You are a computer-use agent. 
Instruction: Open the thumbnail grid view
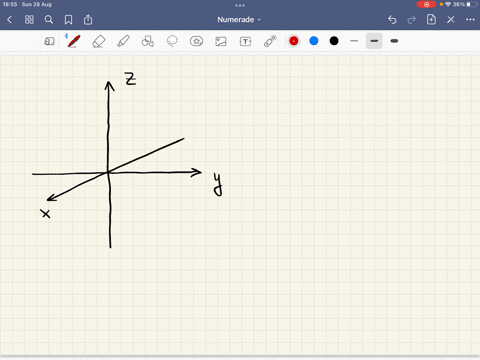(29, 20)
